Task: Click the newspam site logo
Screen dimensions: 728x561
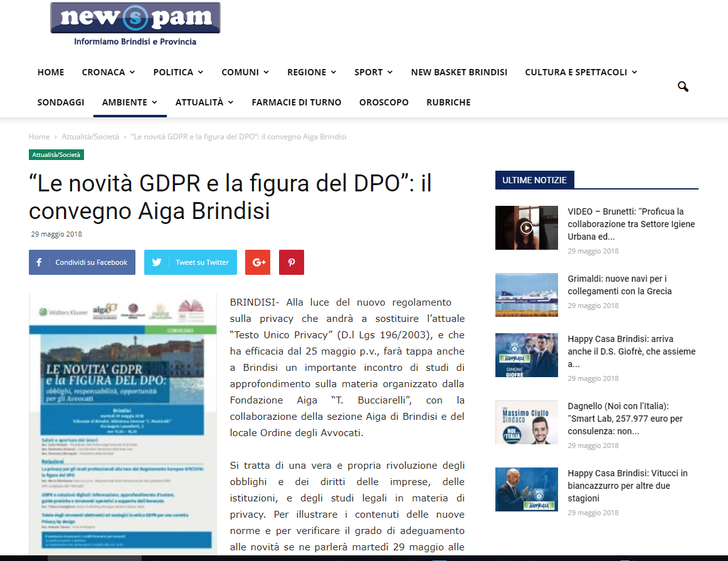Action: (135, 24)
